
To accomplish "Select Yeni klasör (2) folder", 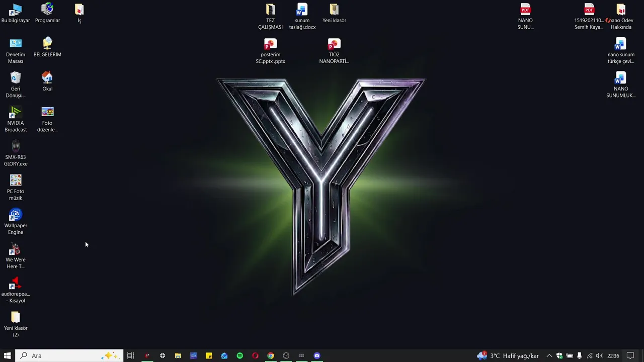I will pyautogui.click(x=16, y=324).
